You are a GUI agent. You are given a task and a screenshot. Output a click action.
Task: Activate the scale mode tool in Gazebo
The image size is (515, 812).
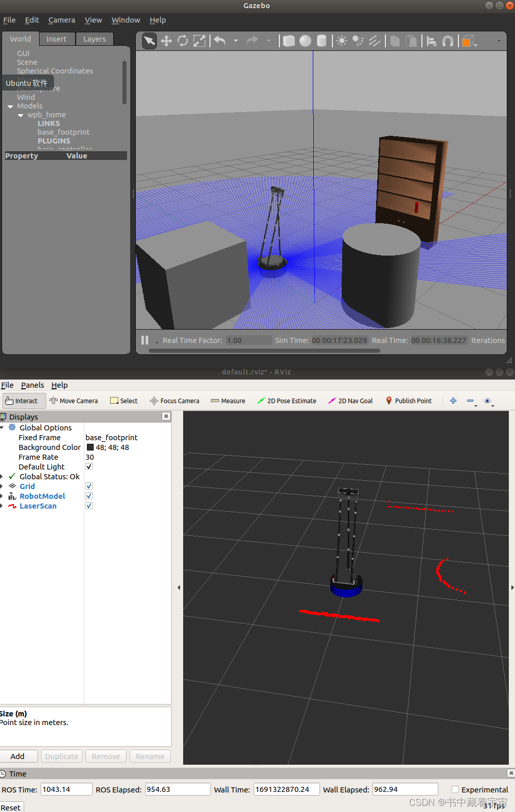(199, 41)
